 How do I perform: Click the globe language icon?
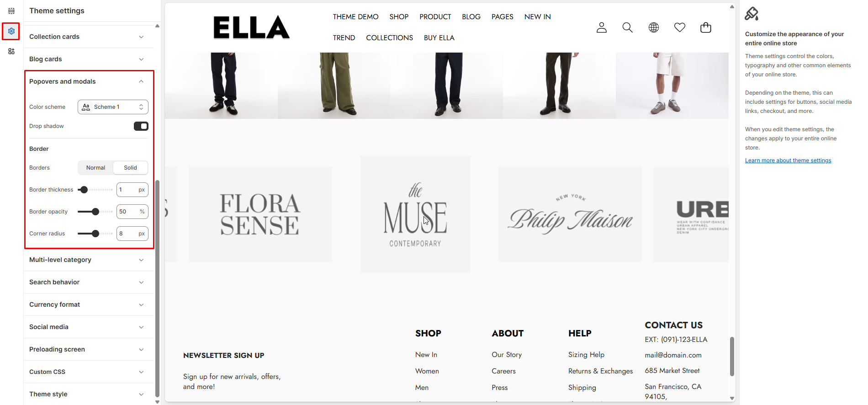654,27
